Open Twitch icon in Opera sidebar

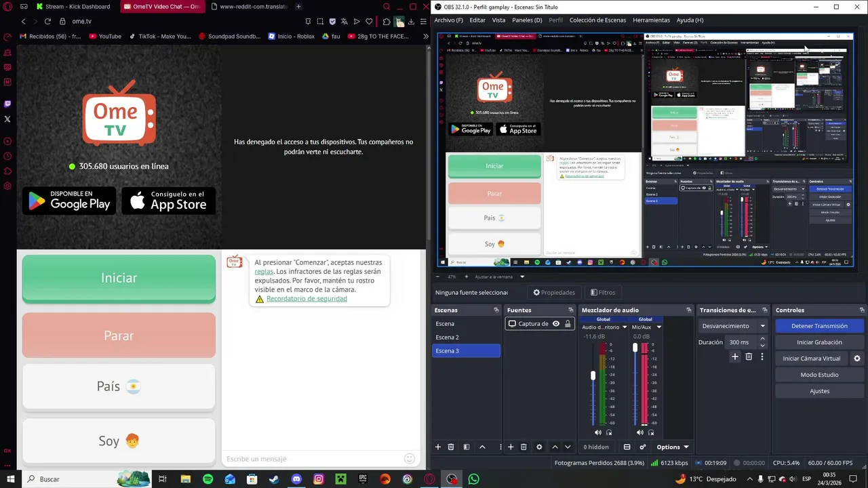coord(7,104)
